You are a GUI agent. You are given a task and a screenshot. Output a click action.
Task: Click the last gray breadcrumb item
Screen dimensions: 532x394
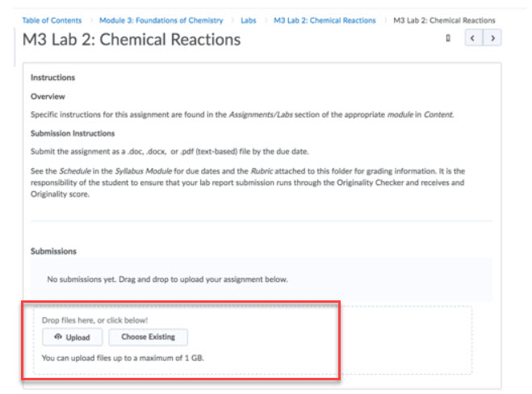(444, 20)
